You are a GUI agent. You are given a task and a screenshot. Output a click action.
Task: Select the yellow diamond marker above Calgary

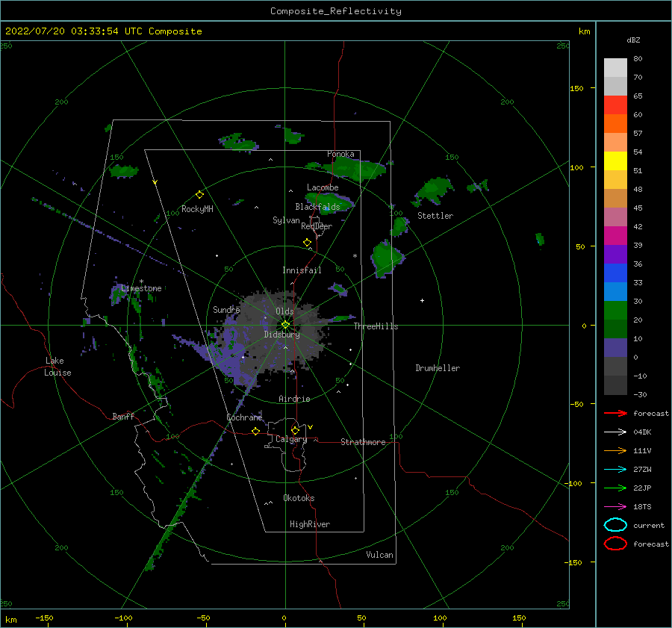(295, 430)
